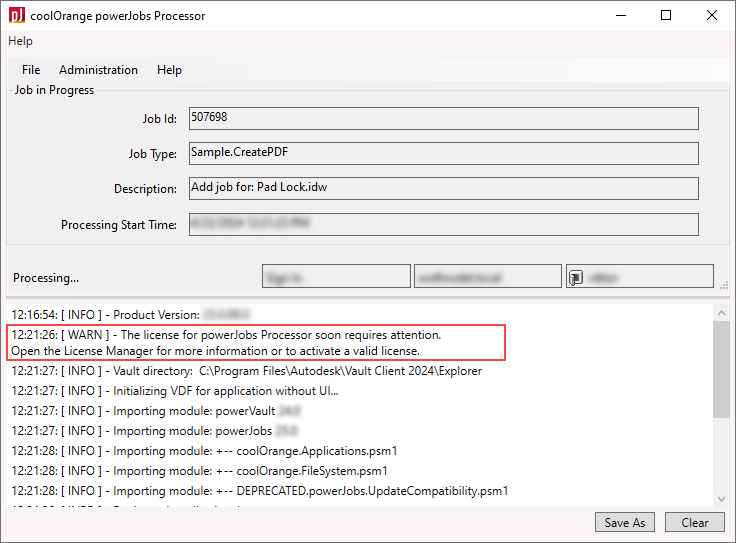Click the Job Id field showing 507698
The image size is (736, 543).
[x=444, y=118]
